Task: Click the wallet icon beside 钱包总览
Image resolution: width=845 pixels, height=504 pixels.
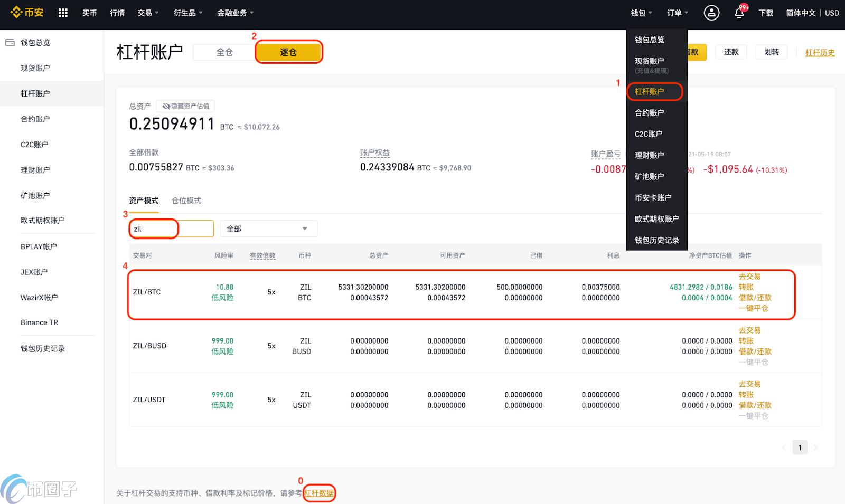Action: click(11, 42)
